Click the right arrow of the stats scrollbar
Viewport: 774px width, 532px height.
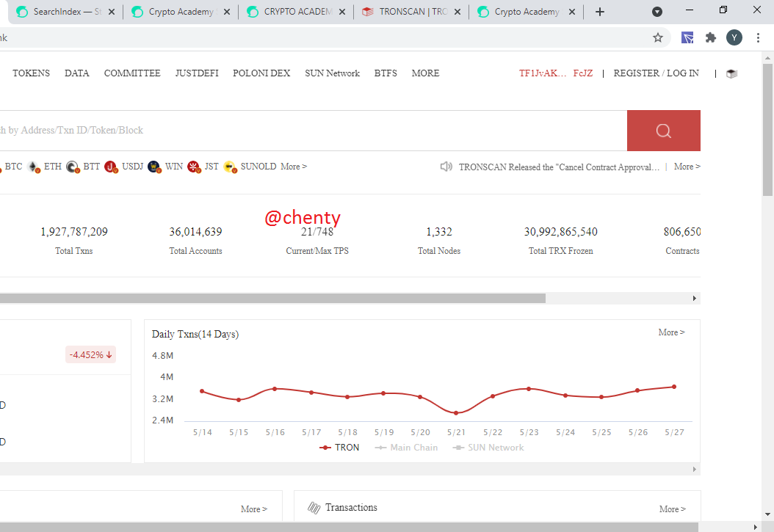pos(695,299)
